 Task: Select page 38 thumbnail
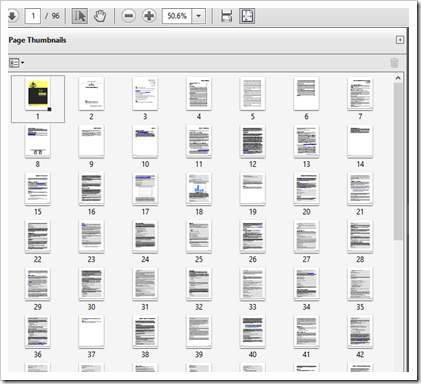(x=145, y=332)
